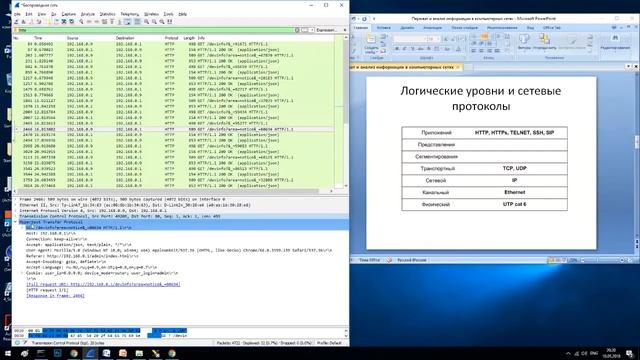This screenshot has height=360, width=640.
Task: Stop the running packet capture
Action: pyautogui.click(x=23, y=22)
